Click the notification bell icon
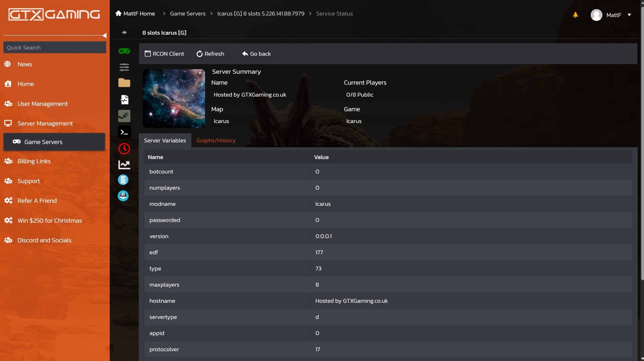Image resolution: width=644 pixels, height=361 pixels. point(575,15)
